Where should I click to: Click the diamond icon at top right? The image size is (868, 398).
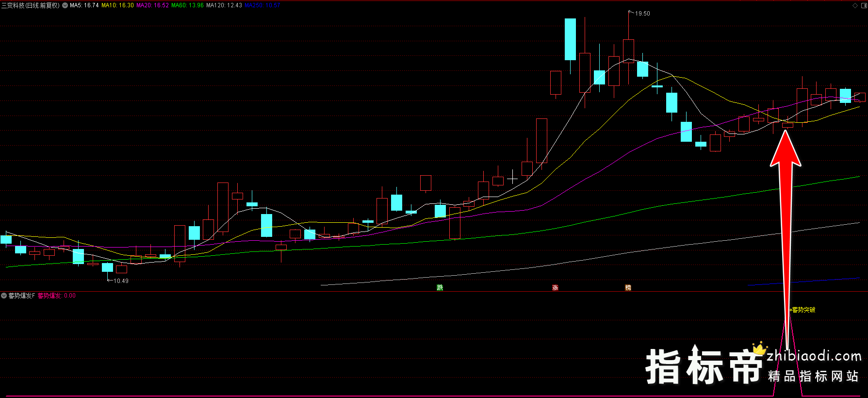855,6
